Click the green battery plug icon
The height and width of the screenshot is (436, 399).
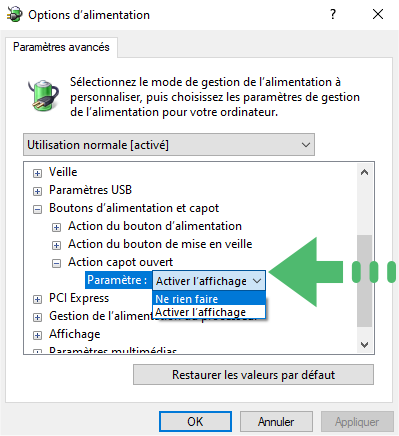43,95
